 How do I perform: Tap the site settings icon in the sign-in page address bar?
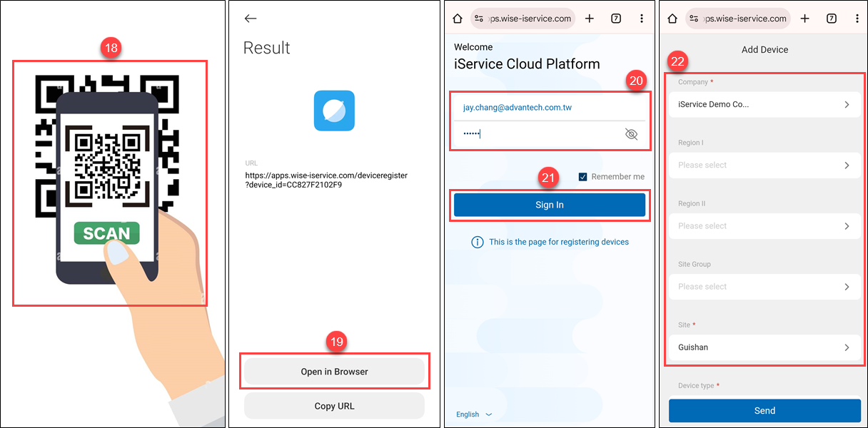[479, 19]
